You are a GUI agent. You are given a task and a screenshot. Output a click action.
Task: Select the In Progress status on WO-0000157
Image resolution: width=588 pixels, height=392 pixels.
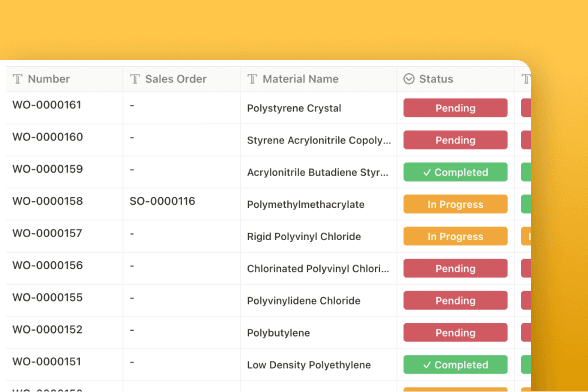click(455, 236)
